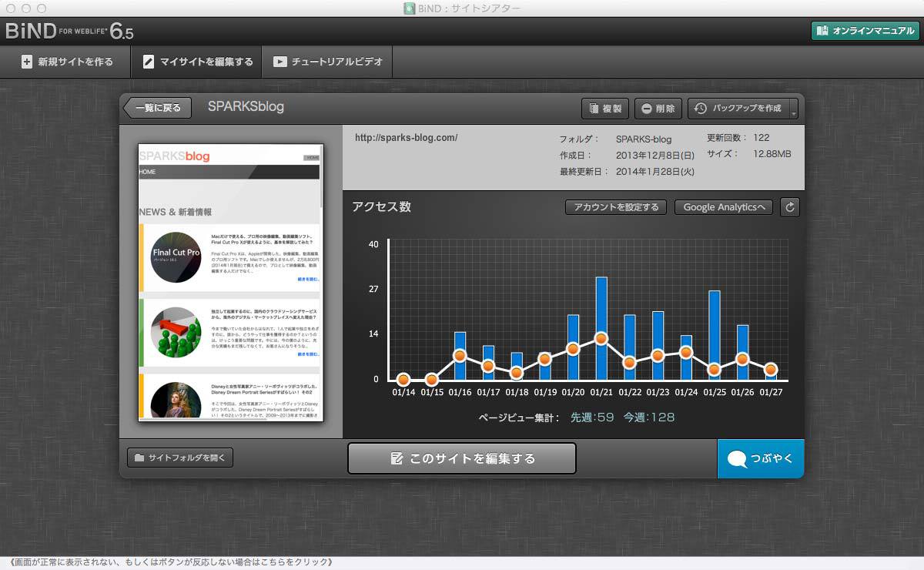Image resolution: width=924 pixels, height=570 pixels.
Task: Click the アカウントを設定する button
Action: (616, 207)
